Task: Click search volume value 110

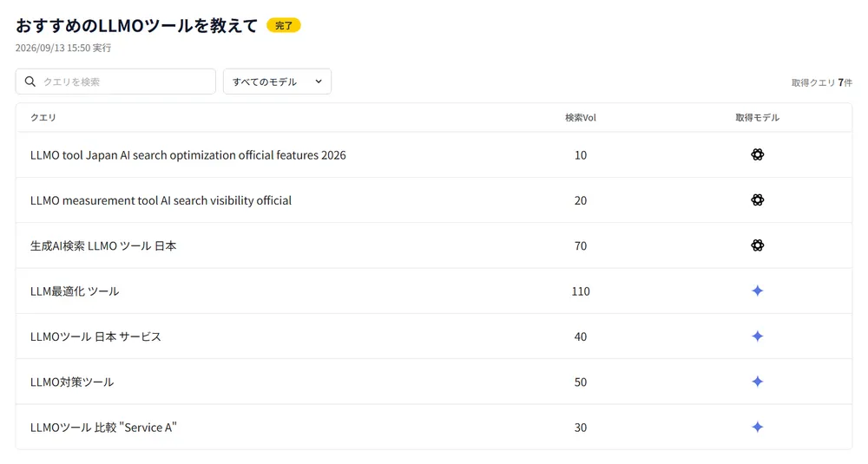Action: tap(580, 291)
